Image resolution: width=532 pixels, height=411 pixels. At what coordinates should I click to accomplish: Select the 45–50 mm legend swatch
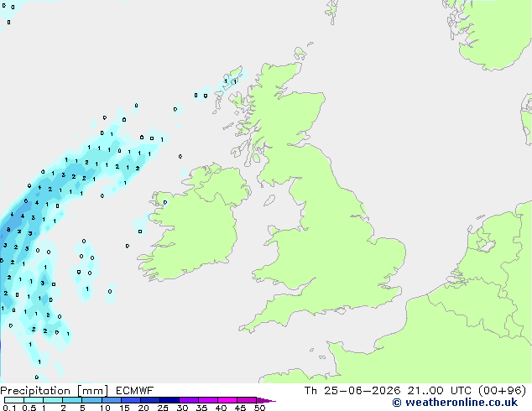[247, 400]
